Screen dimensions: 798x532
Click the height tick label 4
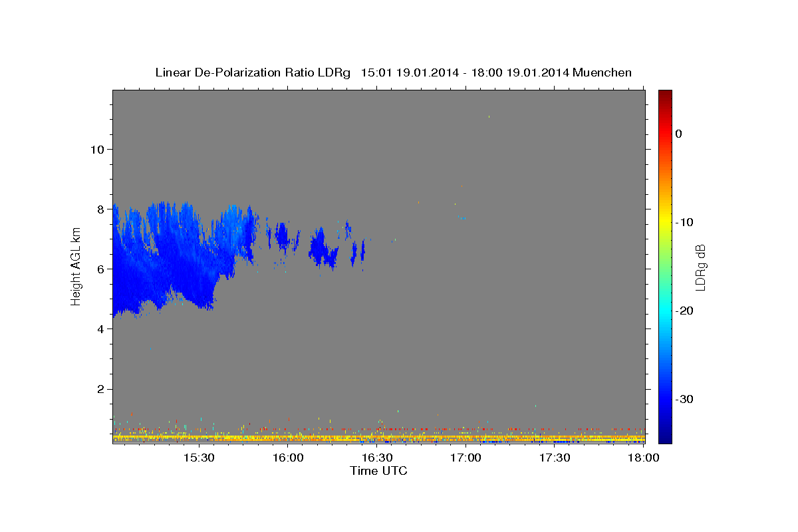click(99, 329)
